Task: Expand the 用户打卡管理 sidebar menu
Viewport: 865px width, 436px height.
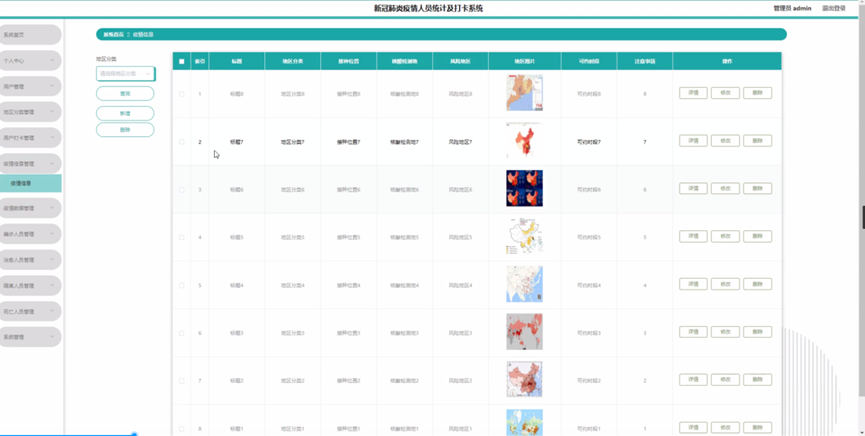Action: pos(30,137)
